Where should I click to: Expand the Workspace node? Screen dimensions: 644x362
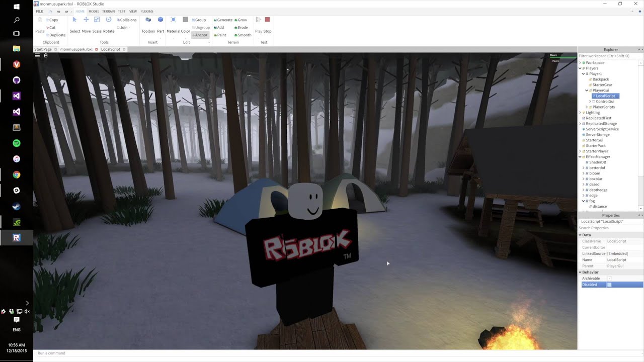(x=580, y=63)
